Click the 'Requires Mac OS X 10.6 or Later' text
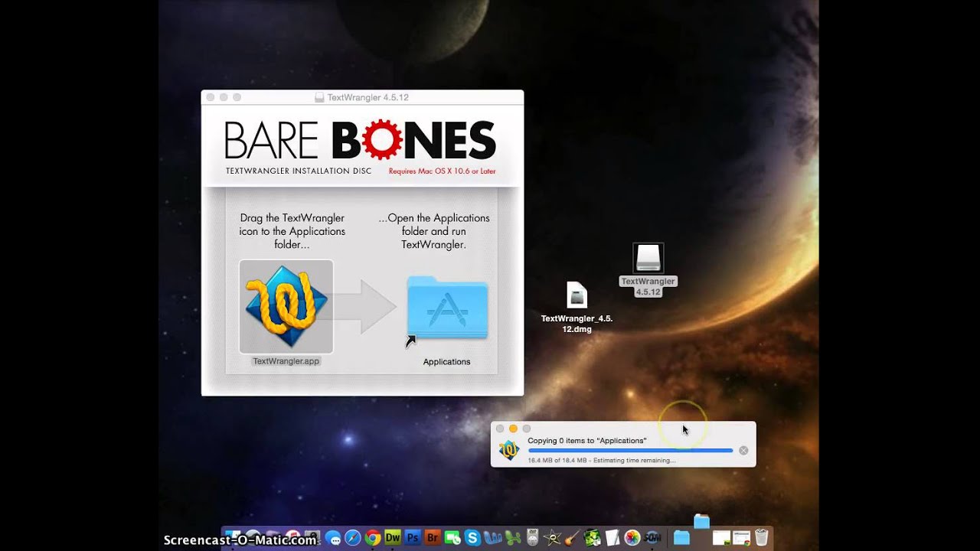980x551 pixels. (x=442, y=171)
